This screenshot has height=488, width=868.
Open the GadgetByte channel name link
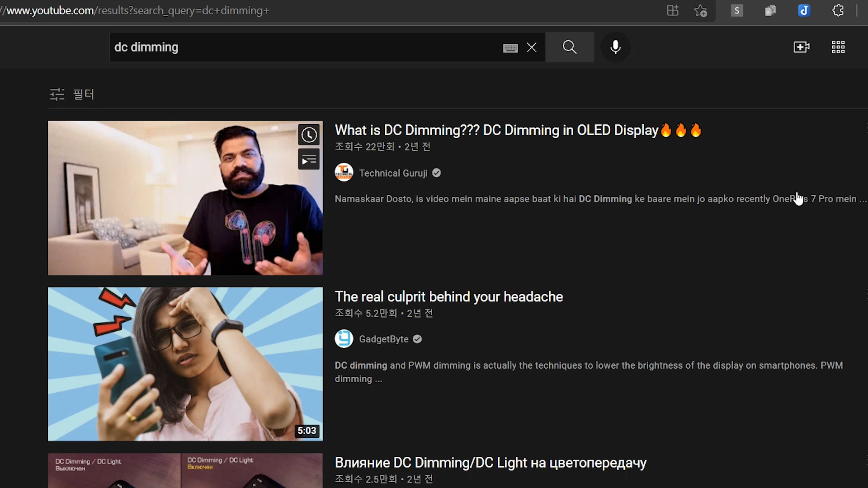[383, 339]
